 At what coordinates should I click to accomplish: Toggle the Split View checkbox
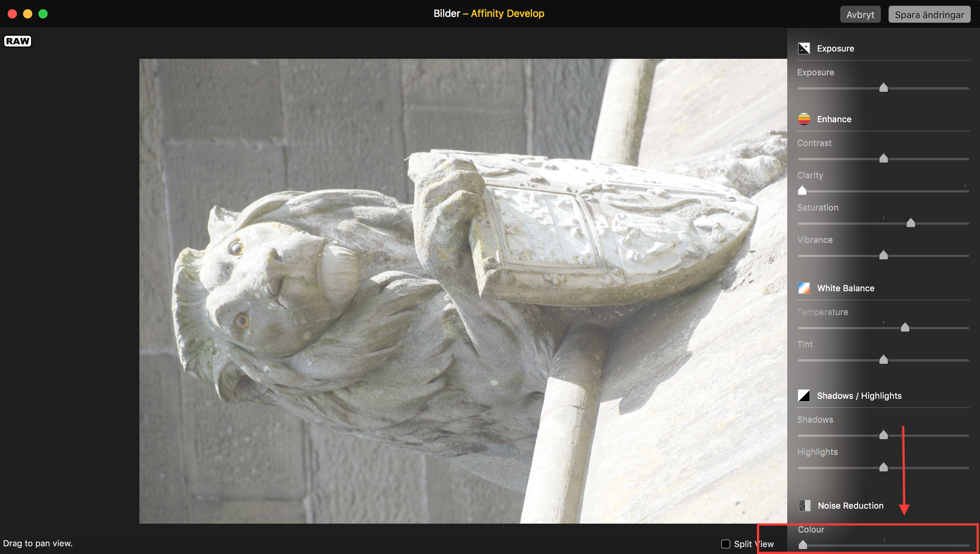[x=725, y=544]
